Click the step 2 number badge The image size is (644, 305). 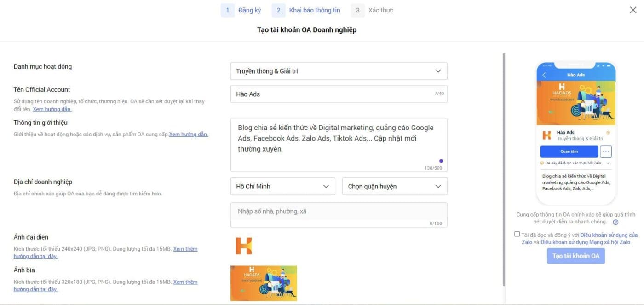[x=278, y=10]
